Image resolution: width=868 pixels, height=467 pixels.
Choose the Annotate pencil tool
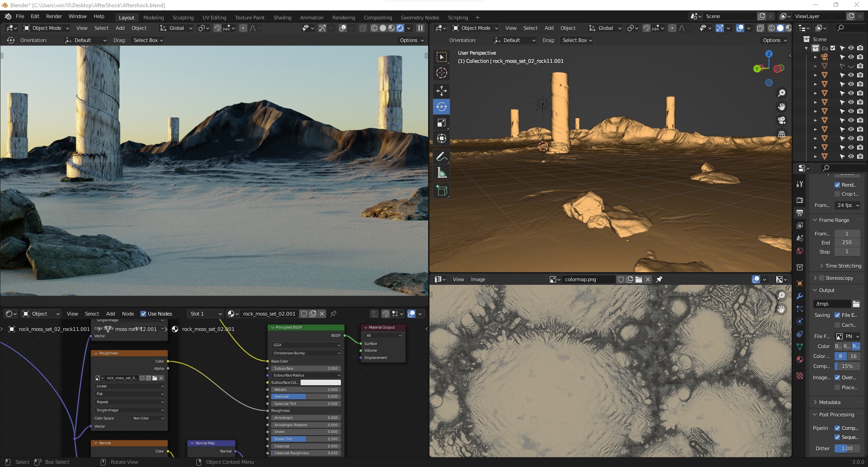pyautogui.click(x=442, y=157)
